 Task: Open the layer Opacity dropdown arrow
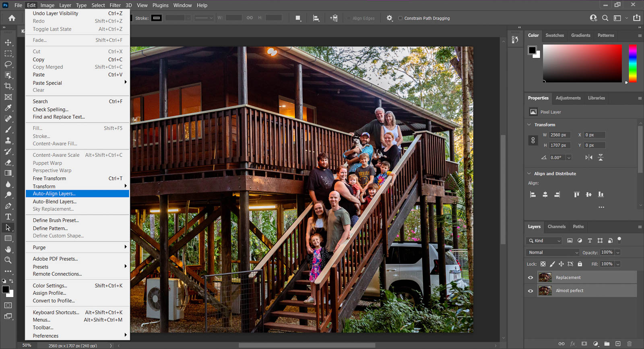point(618,253)
